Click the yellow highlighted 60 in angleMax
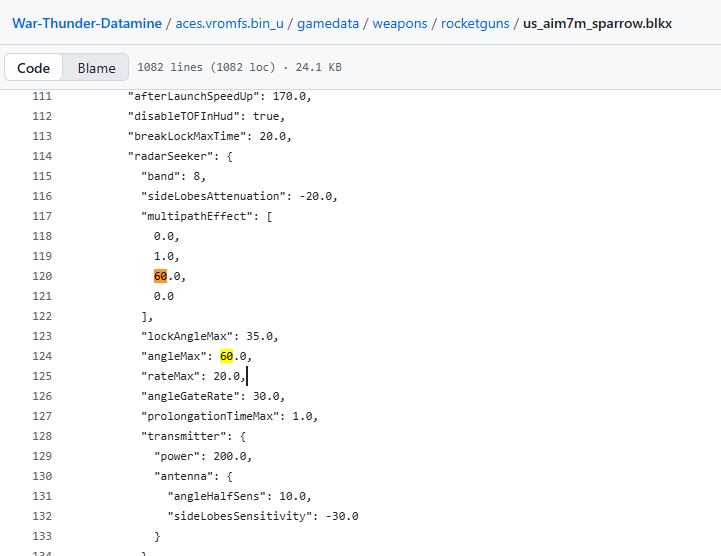The height and width of the screenshot is (556, 721). [226, 356]
